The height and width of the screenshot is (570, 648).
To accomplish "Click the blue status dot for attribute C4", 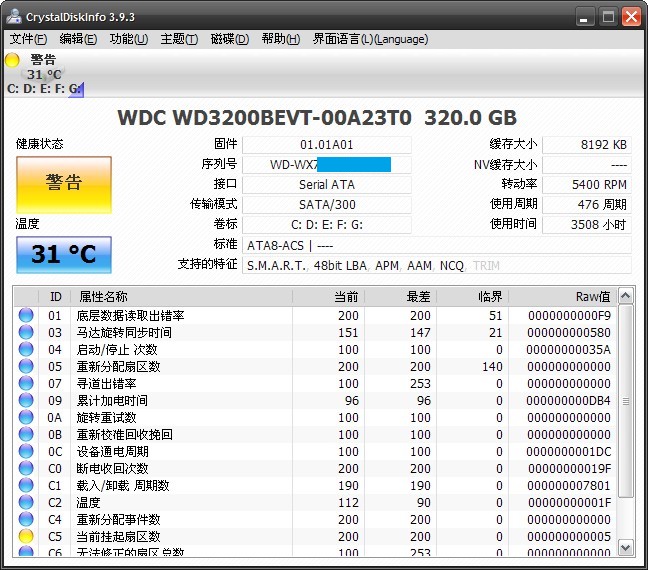I will [x=26, y=519].
